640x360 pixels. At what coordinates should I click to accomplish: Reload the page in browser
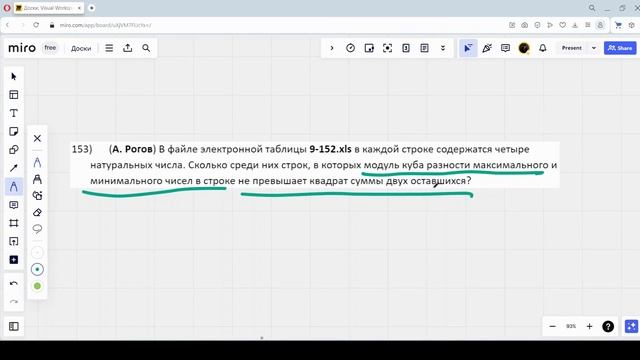36,25
